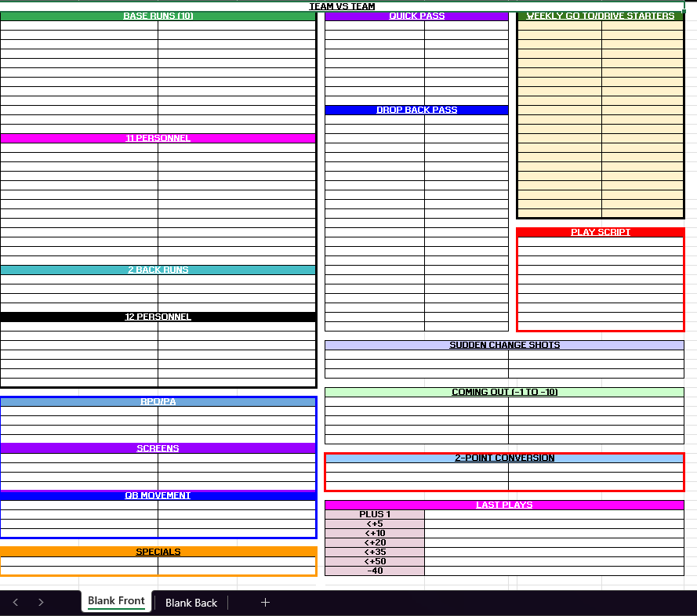
Task: Select the PLUS 1 label cell
Action: click(x=375, y=514)
